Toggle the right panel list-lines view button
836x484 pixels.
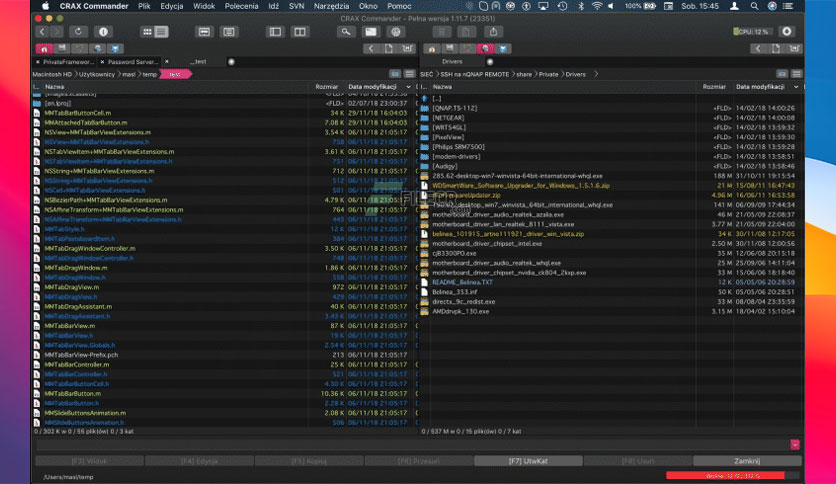797,74
